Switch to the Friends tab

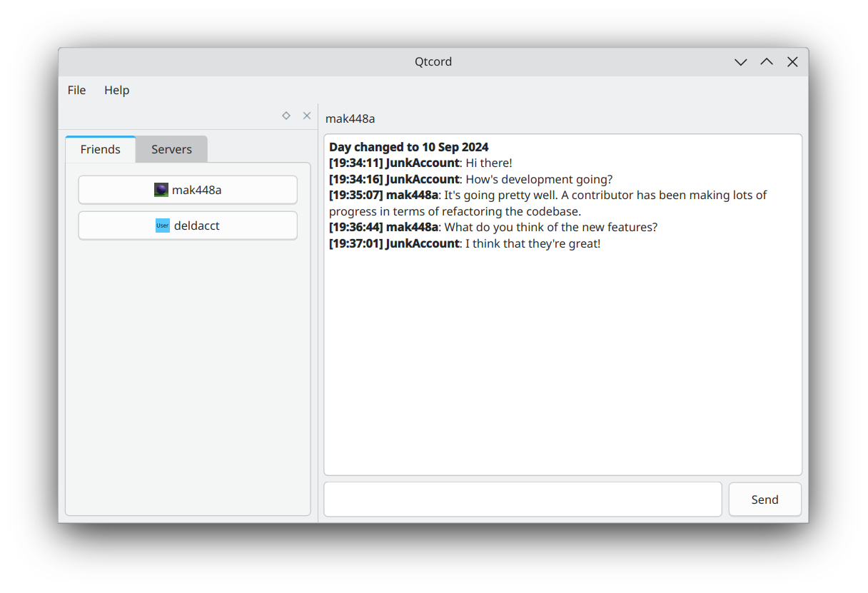click(x=100, y=149)
